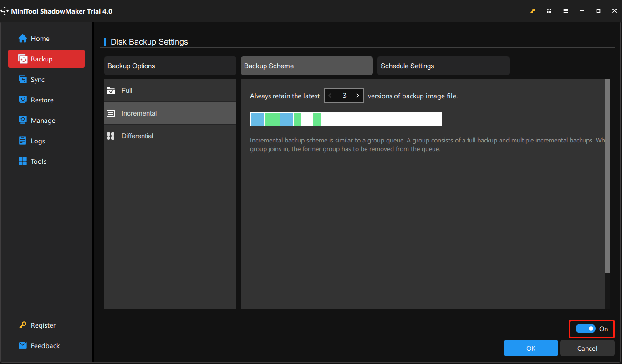Confirm settings with the OK button
The image size is (622, 364).
pyautogui.click(x=530, y=348)
